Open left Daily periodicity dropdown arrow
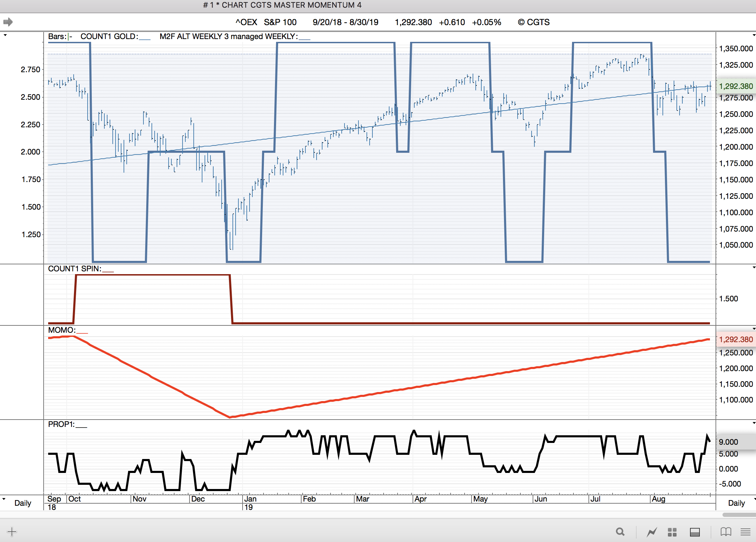The height and width of the screenshot is (542, 756). [4, 499]
